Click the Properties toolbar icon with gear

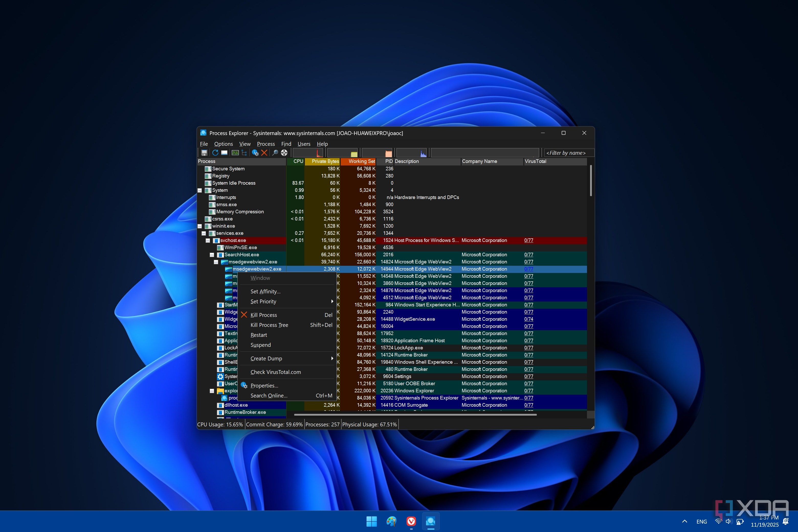pos(255,153)
